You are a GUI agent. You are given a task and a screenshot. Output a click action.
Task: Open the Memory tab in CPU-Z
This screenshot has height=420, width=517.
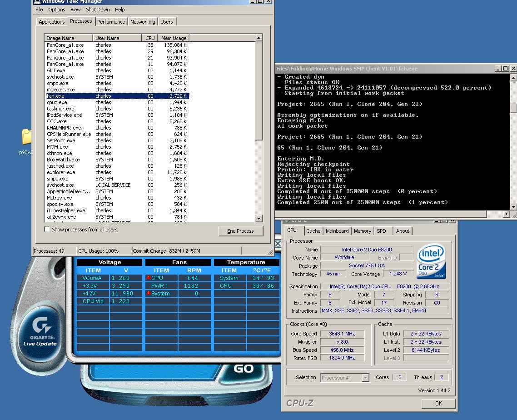(x=363, y=231)
